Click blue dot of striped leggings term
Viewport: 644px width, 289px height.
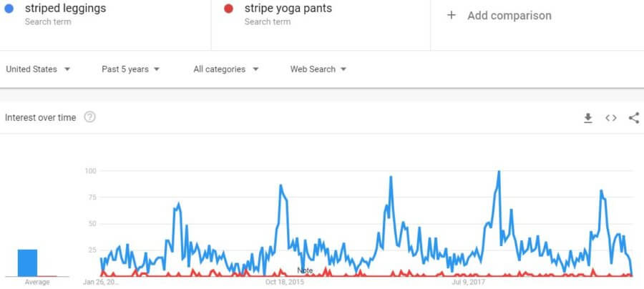tap(9, 9)
